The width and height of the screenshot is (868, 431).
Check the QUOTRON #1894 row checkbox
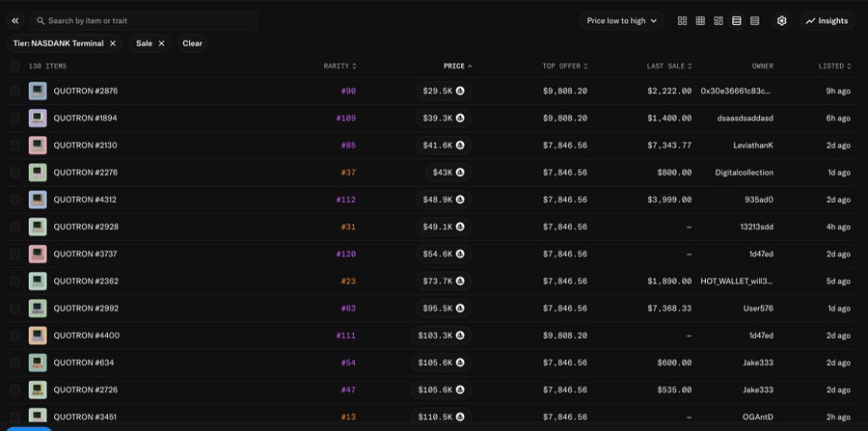(14, 118)
